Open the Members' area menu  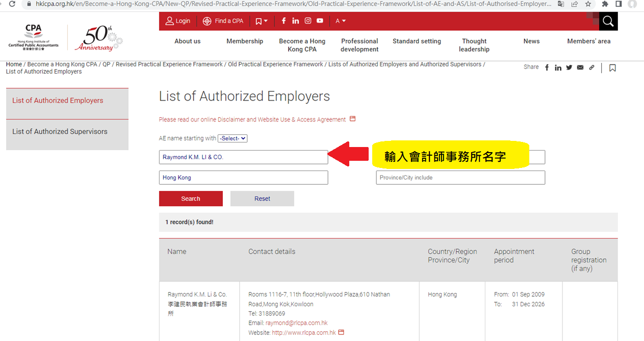click(588, 41)
